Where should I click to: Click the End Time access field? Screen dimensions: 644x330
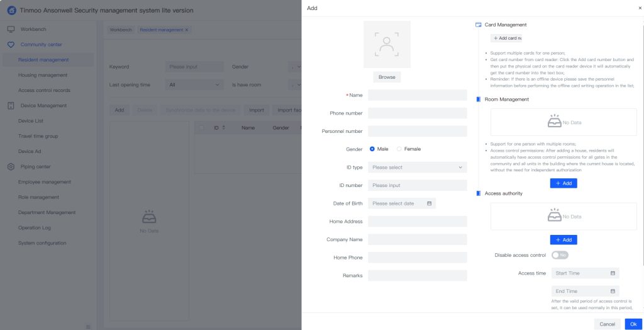click(x=586, y=291)
